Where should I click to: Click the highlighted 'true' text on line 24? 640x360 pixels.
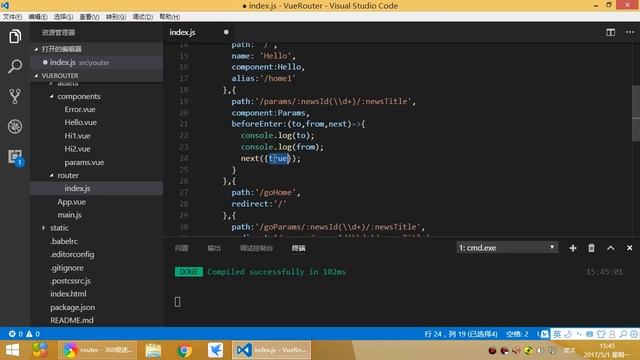(x=278, y=158)
